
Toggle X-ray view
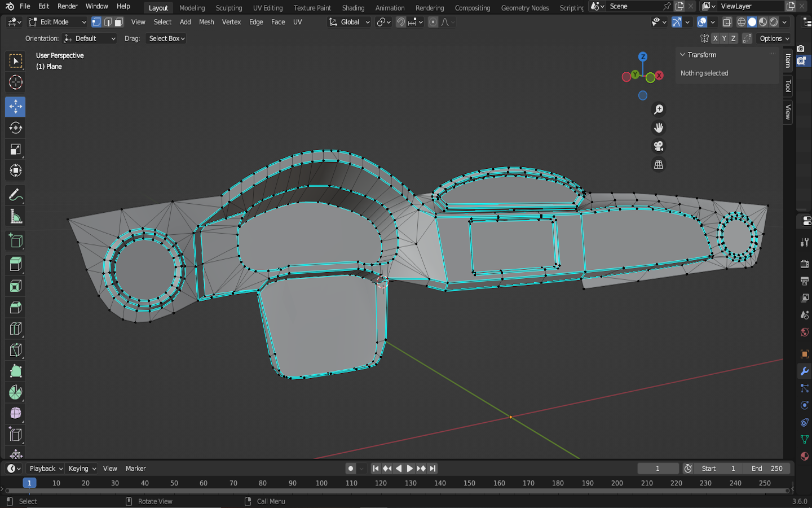[x=727, y=22]
